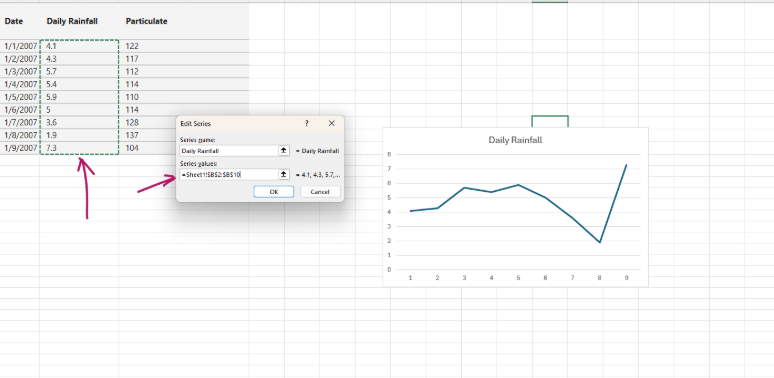The width and height of the screenshot is (774, 378).
Task: Select the particulate cell with value 122
Action: (184, 46)
